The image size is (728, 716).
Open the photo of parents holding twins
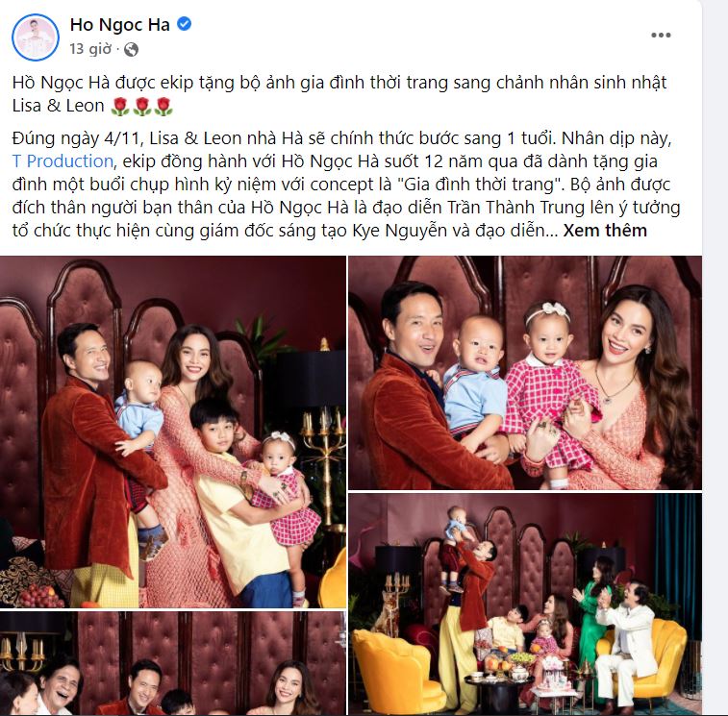pyautogui.click(x=525, y=373)
